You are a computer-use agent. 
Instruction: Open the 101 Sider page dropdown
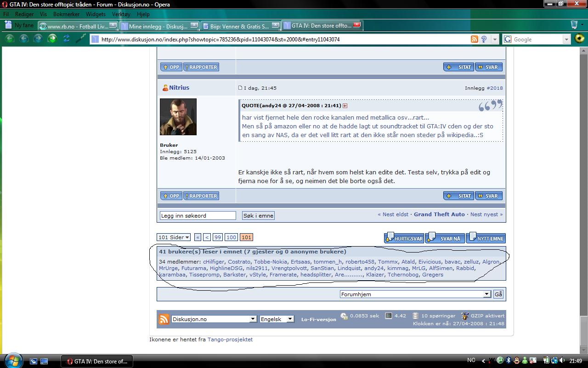pos(174,237)
